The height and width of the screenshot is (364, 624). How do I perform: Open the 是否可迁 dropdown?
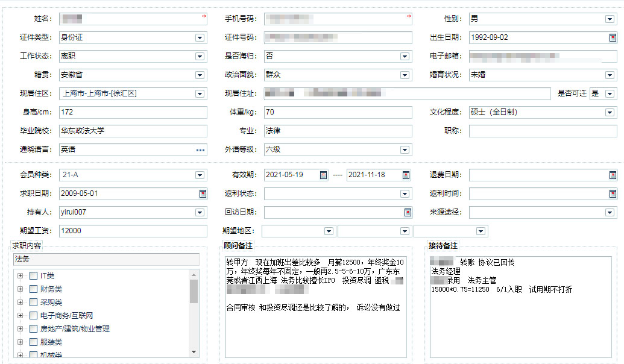point(610,93)
